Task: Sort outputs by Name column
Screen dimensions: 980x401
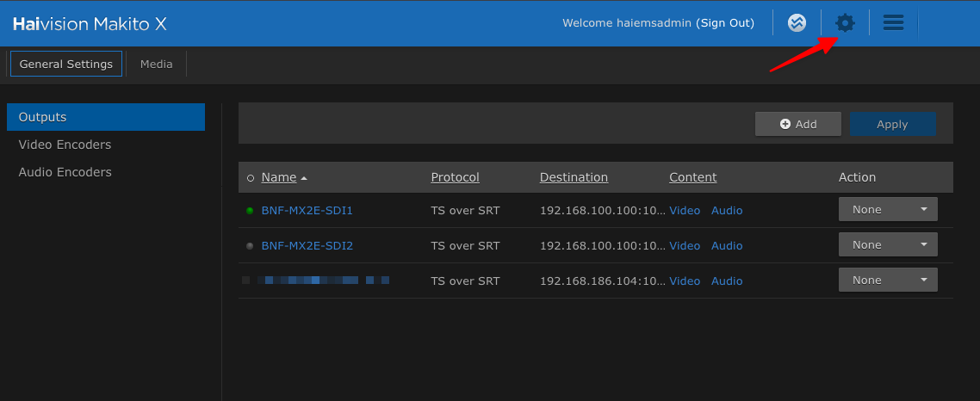Action: pos(279,177)
